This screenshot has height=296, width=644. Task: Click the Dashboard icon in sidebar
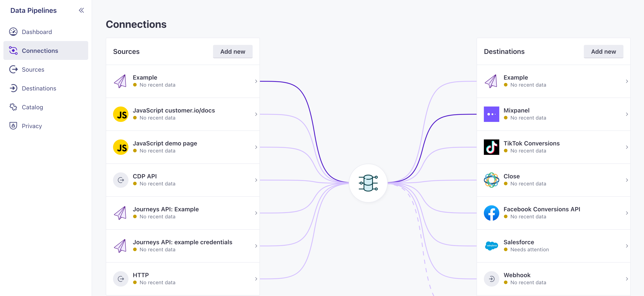tap(13, 32)
